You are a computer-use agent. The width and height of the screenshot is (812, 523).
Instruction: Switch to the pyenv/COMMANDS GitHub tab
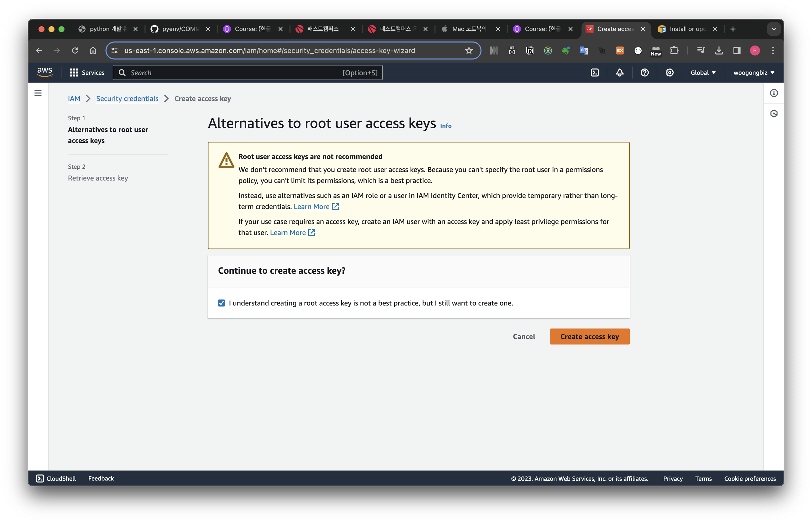[x=180, y=29]
